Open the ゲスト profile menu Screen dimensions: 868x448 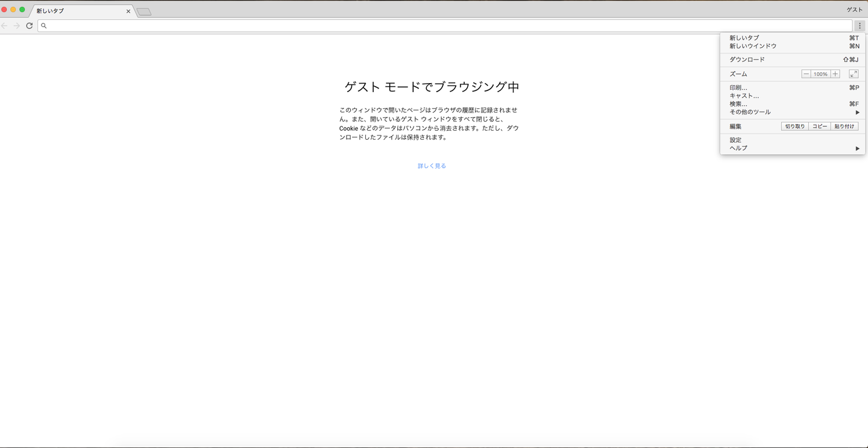(x=855, y=10)
